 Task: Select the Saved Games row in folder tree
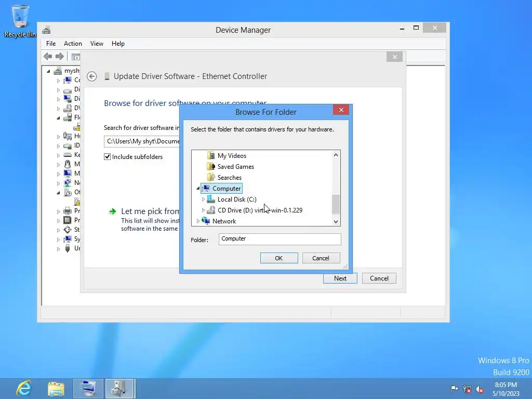(x=235, y=167)
